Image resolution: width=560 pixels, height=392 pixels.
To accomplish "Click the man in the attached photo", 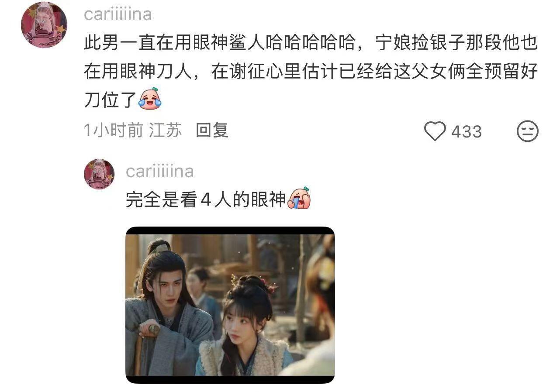I will tap(168, 308).
